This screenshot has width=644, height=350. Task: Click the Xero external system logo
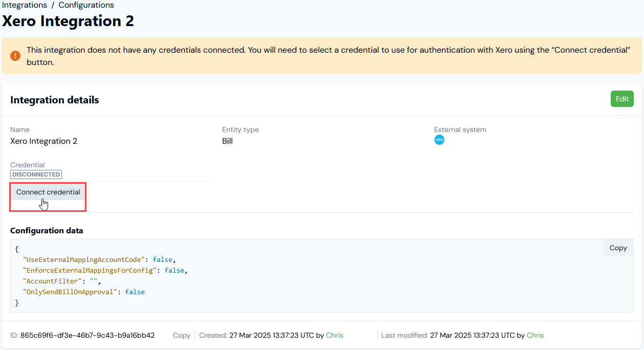coord(439,140)
